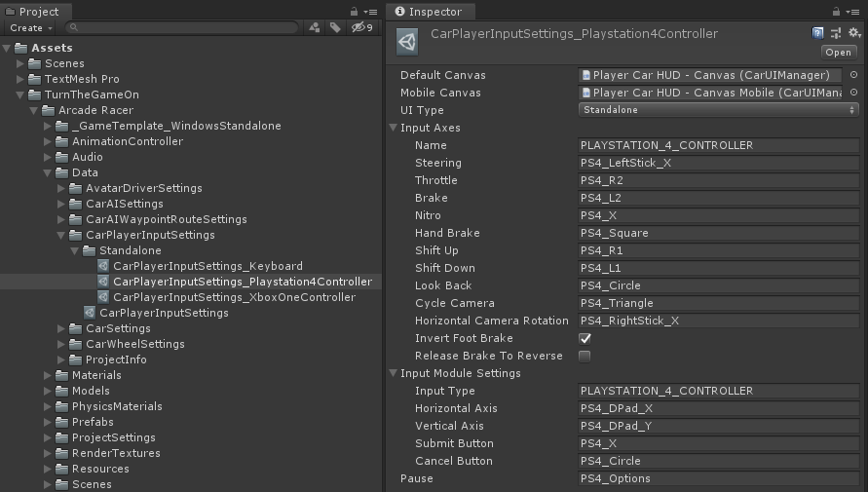Expand the CarAISettings folder
Viewport: 868px width, 492px height.
61,204
